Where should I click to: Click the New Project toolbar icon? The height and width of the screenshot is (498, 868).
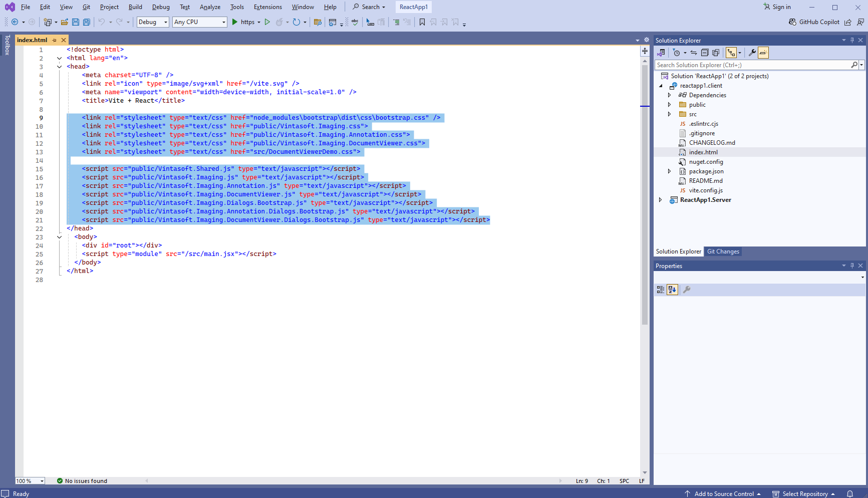pos(48,22)
